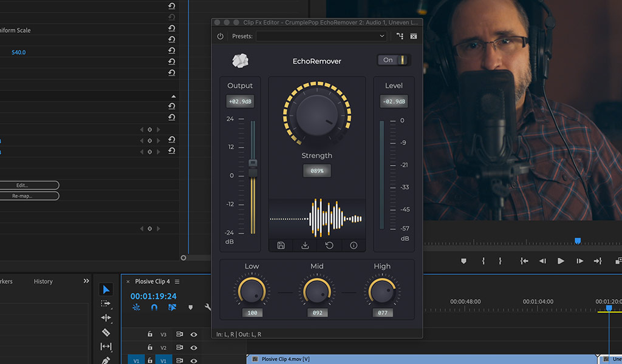Play the Program Monitor preview
This screenshot has width=622, height=364.
(561, 261)
